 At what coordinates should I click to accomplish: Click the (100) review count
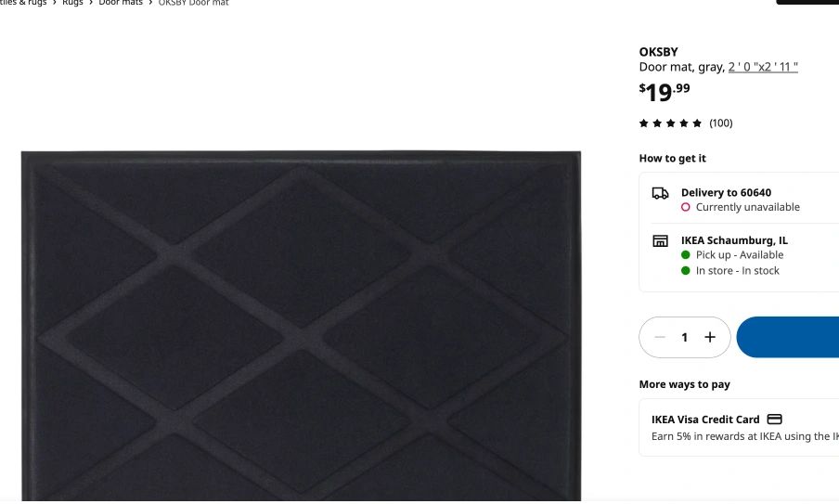point(721,123)
